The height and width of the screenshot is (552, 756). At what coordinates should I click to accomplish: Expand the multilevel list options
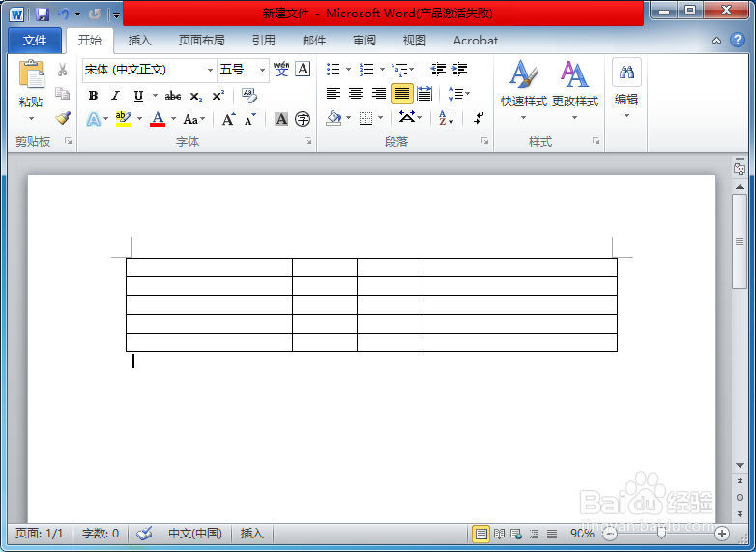(411, 70)
